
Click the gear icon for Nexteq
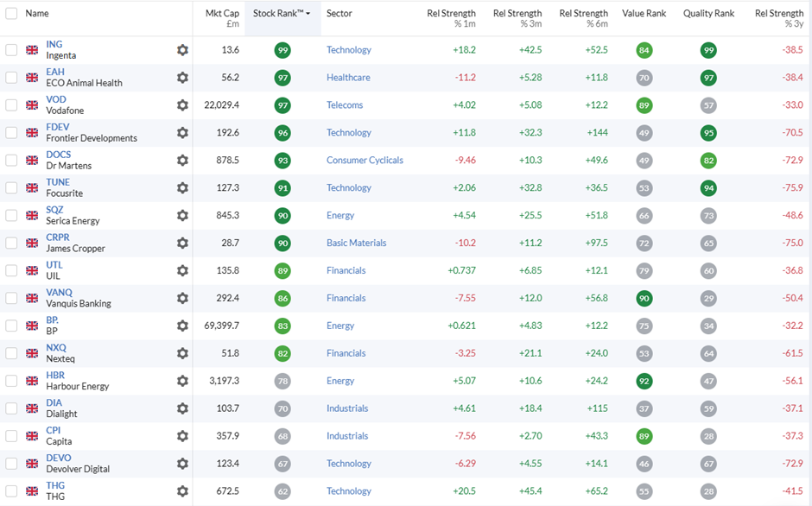[x=182, y=353]
